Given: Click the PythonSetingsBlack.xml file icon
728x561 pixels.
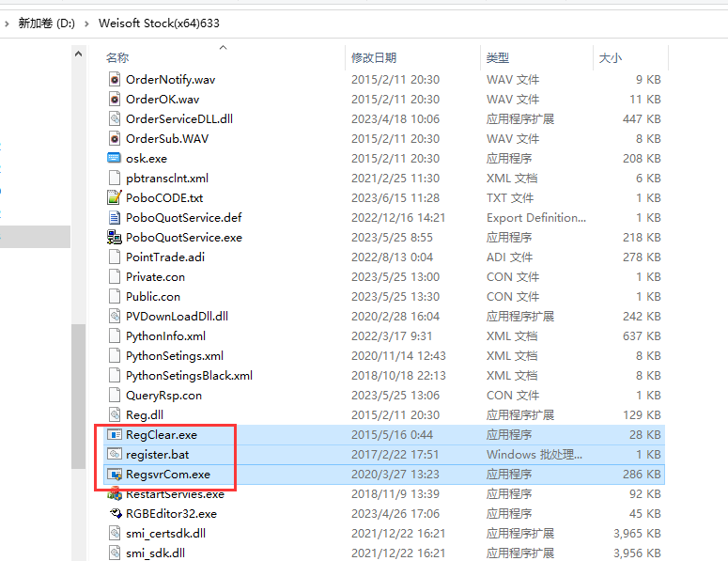Looking at the screenshot, I should pyautogui.click(x=115, y=376).
